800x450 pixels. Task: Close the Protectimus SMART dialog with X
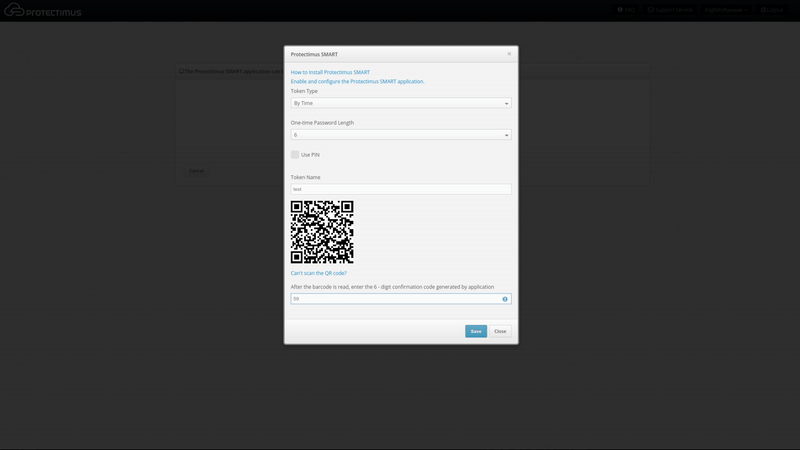coord(509,54)
